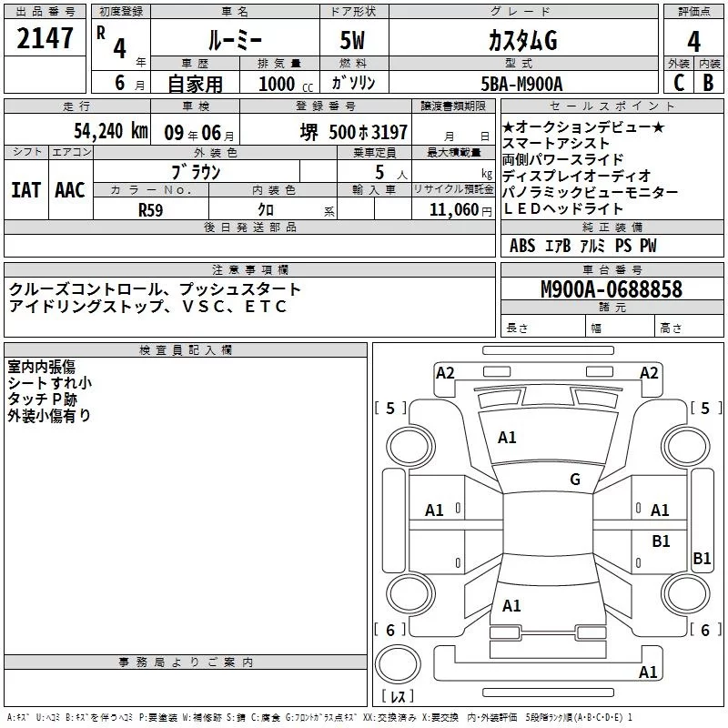Select spare tire [レス] label

pos(398,696)
